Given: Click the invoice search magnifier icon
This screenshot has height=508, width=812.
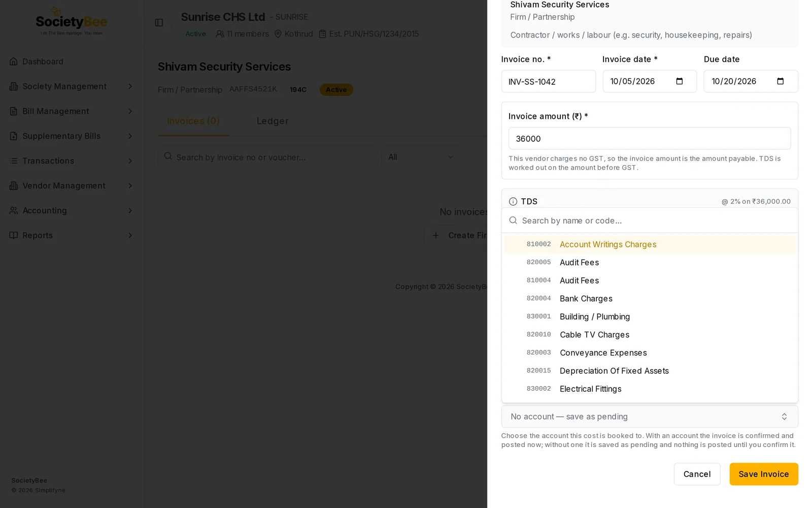Looking at the screenshot, I should (x=168, y=156).
